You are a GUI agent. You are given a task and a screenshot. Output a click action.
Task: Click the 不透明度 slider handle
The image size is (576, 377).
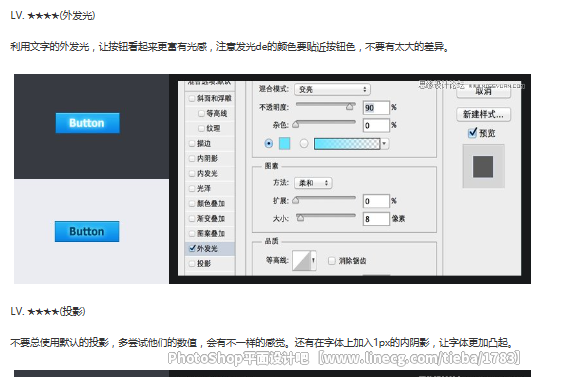pyautogui.click(x=350, y=107)
